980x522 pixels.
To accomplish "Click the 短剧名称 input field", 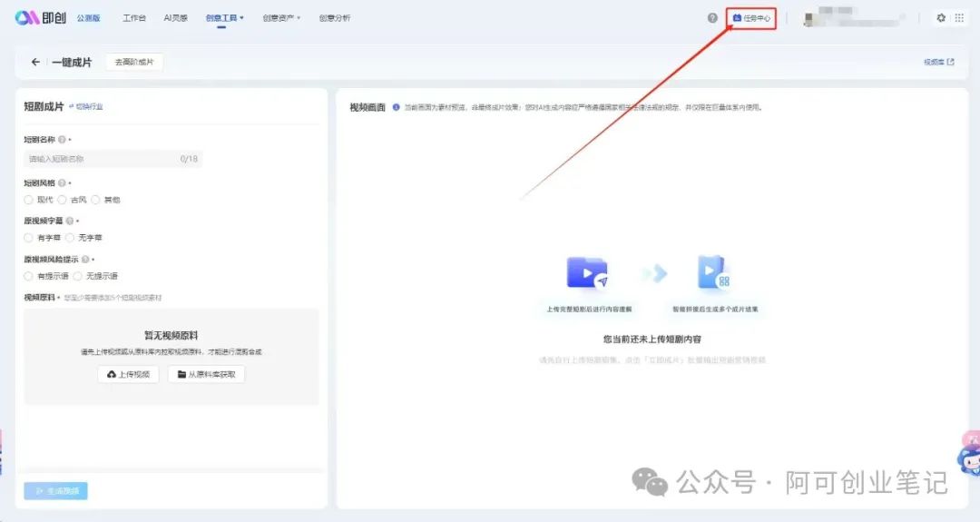I will pos(113,159).
